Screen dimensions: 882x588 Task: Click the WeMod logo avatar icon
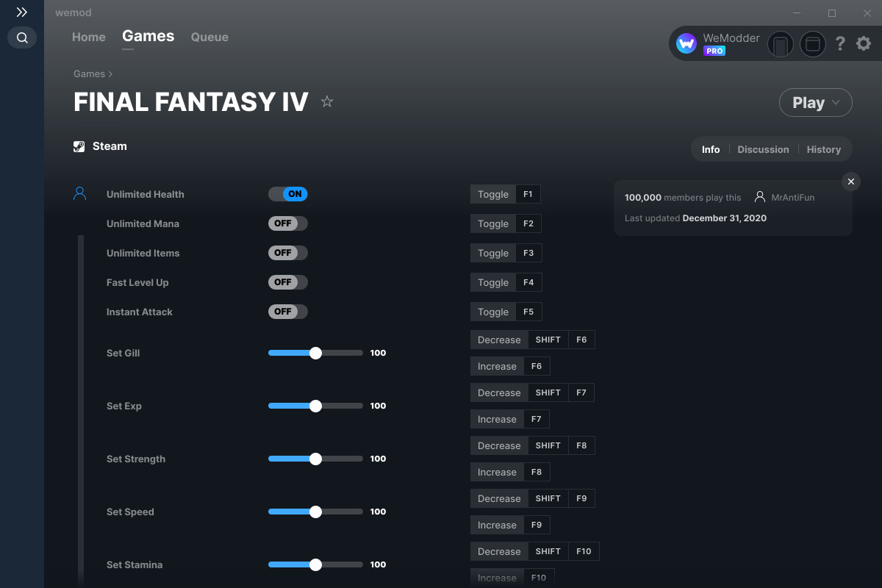(x=686, y=44)
